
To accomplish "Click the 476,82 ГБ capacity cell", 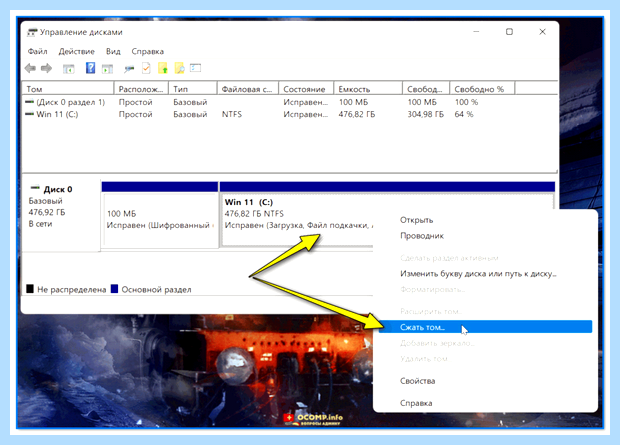I will click(357, 114).
